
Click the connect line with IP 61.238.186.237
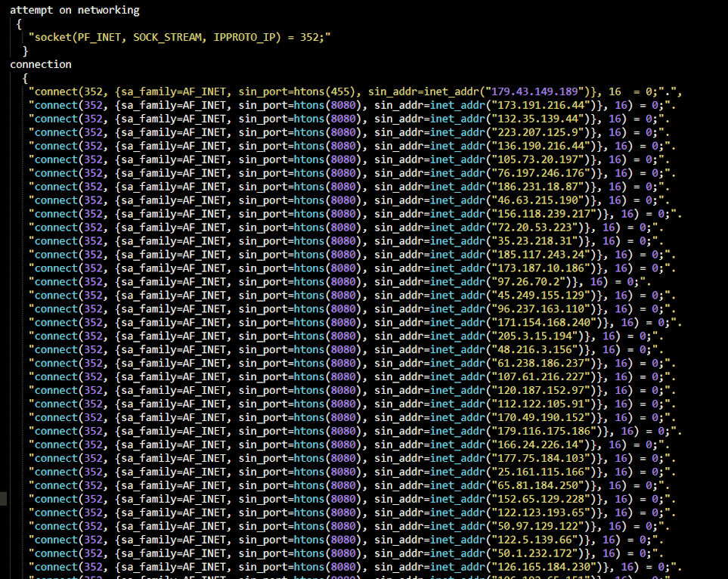click(x=352, y=363)
